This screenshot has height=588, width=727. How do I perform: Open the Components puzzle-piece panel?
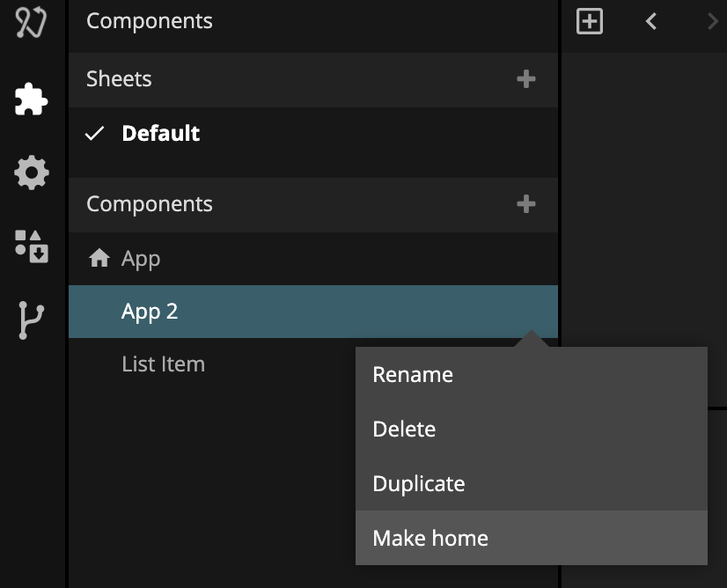[x=32, y=99]
